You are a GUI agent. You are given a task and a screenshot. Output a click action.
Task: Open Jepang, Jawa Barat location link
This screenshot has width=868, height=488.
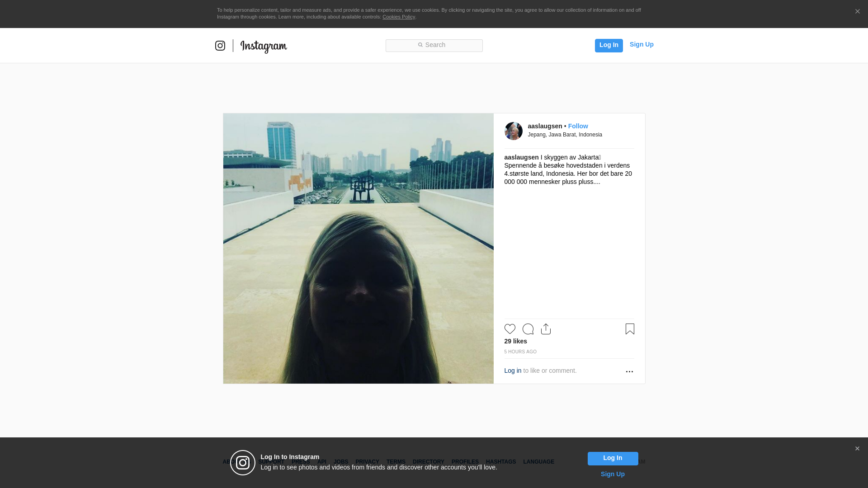(565, 135)
